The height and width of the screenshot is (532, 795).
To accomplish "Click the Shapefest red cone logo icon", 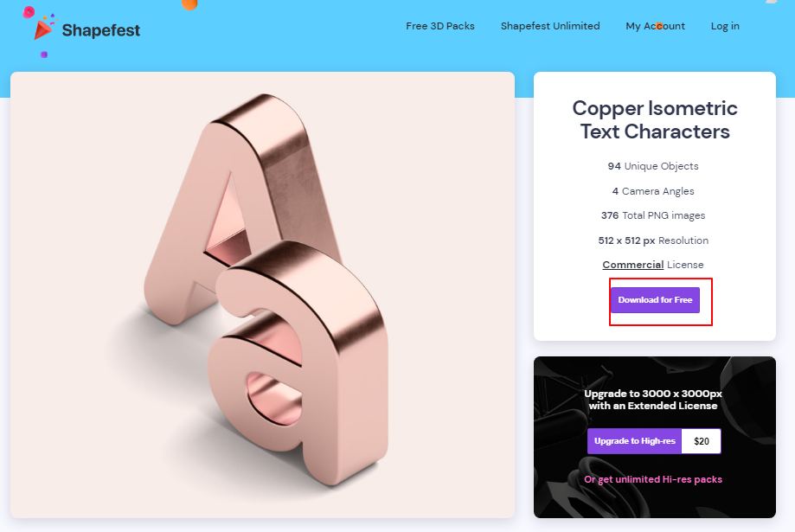I will [43, 29].
